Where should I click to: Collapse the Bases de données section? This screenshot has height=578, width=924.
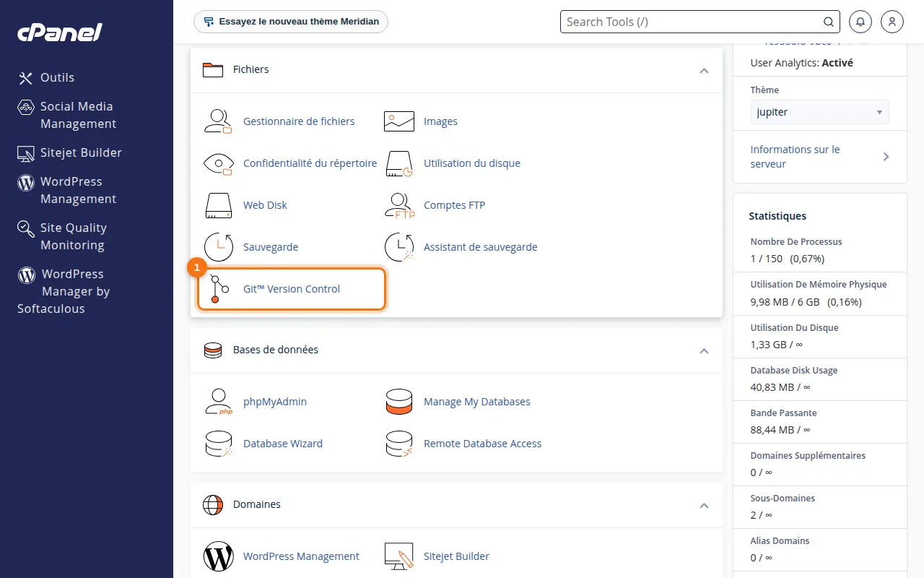pos(704,351)
